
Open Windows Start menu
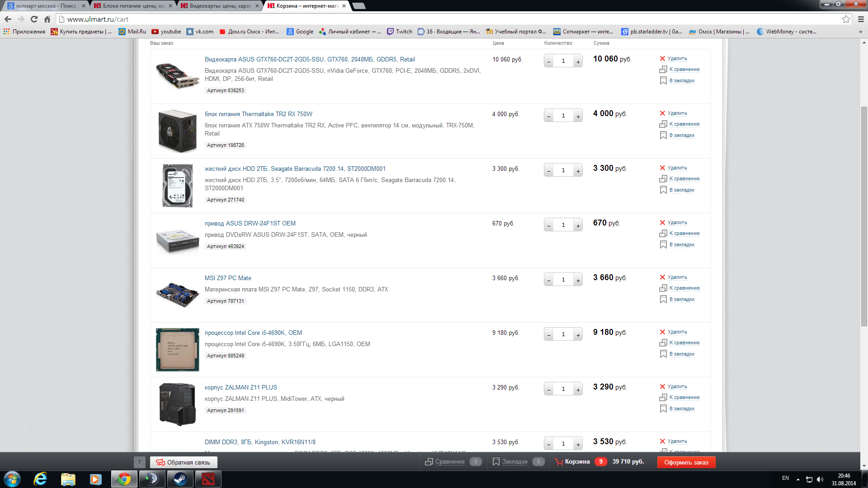pos(12,479)
